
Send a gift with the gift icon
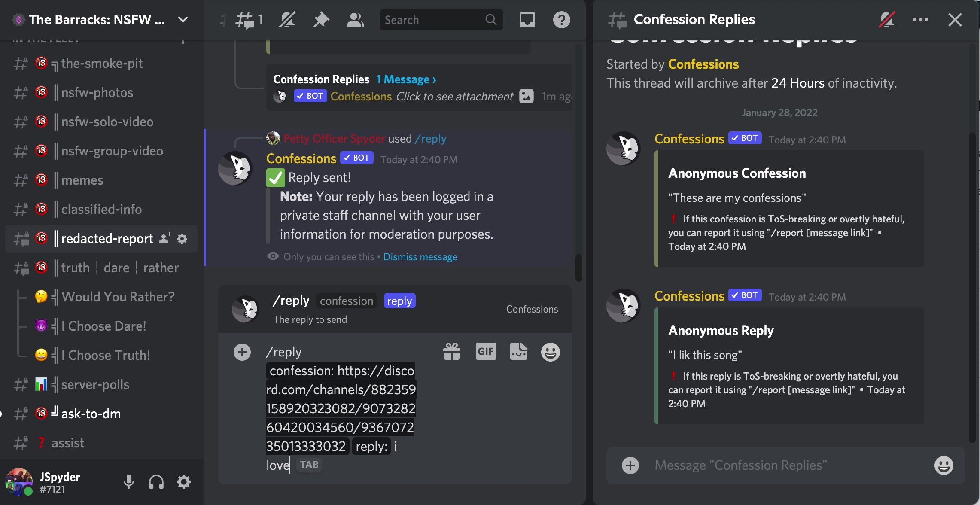(451, 352)
